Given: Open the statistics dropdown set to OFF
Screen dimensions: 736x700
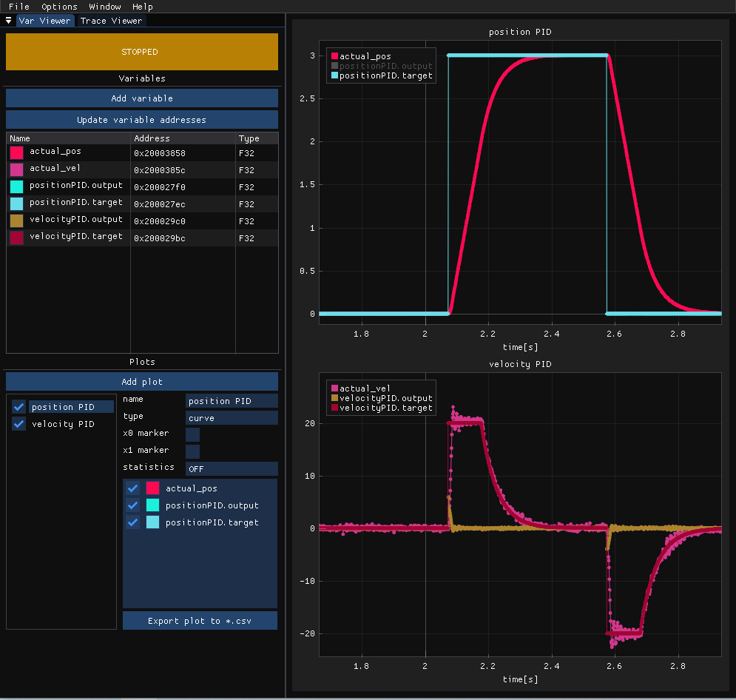Looking at the screenshot, I should pyautogui.click(x=231, y=468).
